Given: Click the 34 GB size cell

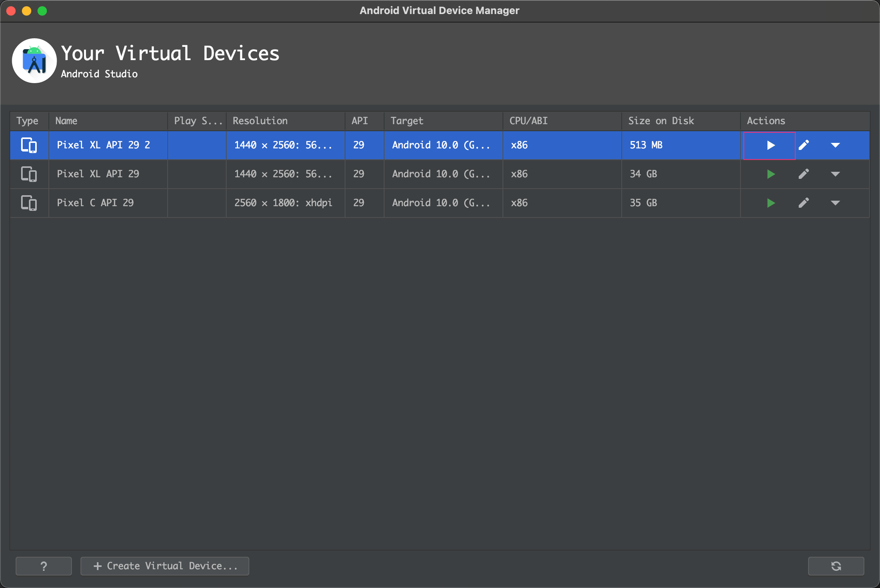Looking at the screenshot, I should (x=681, y=174).
